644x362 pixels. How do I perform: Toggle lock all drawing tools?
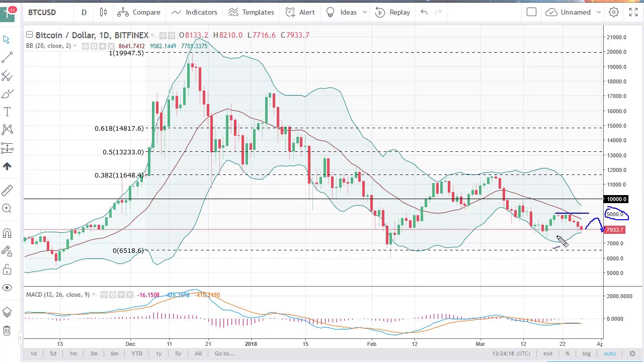point(7,270)
